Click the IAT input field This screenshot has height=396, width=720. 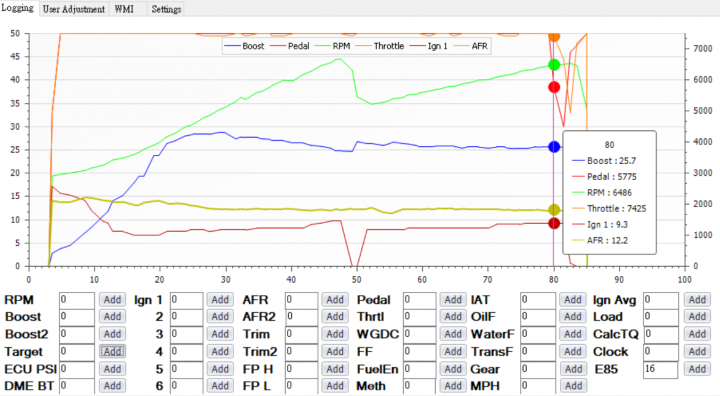pyautogui.click(x=538, y=300)
